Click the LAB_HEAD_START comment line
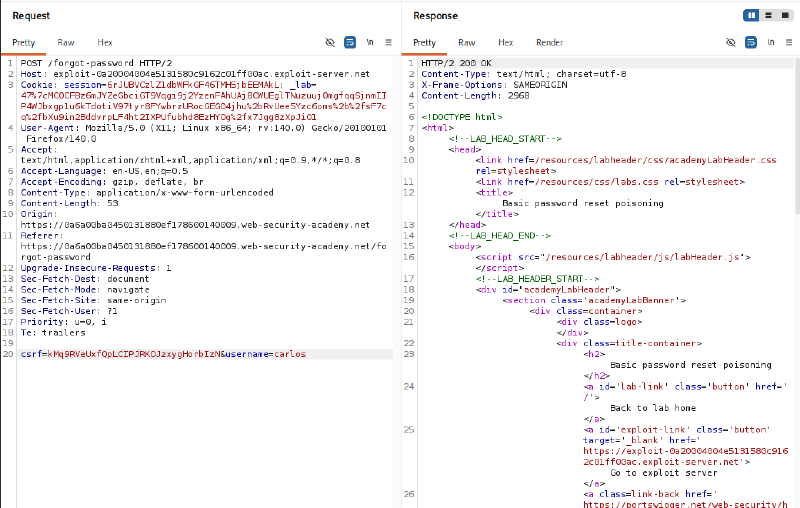The width and height of the screenshot is (800, 508). click(505, 139)
